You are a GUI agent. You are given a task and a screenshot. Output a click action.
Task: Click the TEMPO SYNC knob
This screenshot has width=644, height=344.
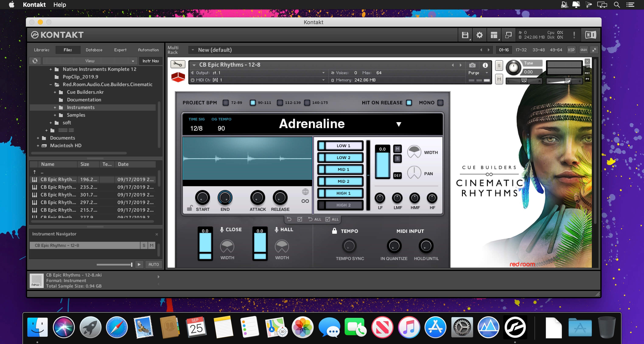[x=349, y=246]
